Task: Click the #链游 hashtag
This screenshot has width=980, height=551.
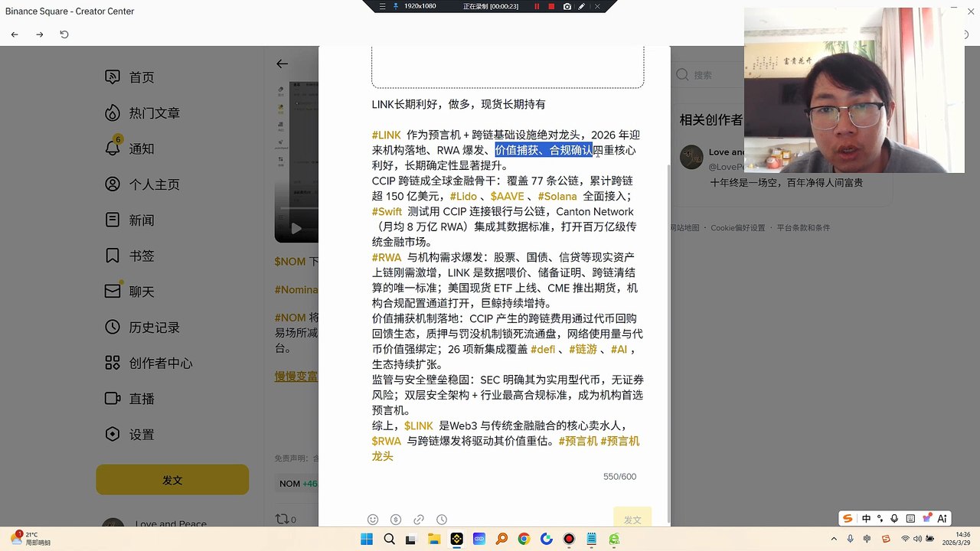Action: 583,350
